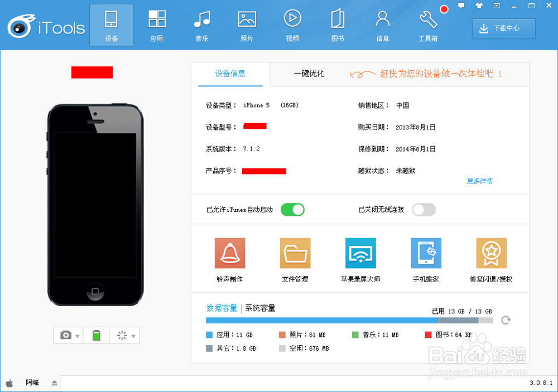558x392 pixels.
Task: Click the device type text iPhone 5
Action: coord(257,105)
